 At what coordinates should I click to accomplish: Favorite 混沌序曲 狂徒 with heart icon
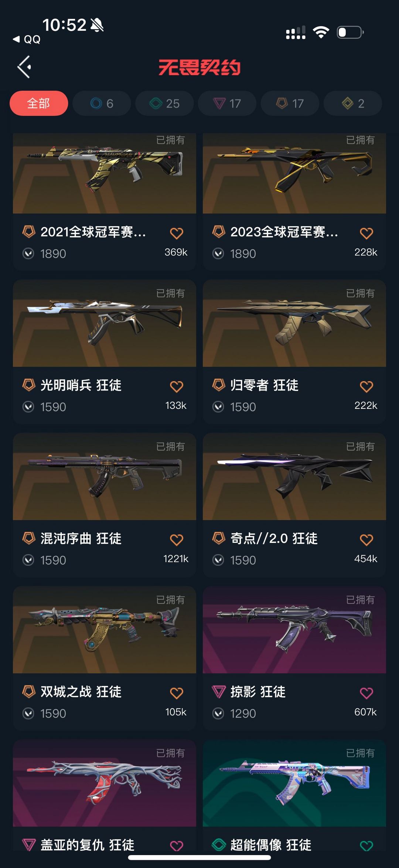pos(177,540)
